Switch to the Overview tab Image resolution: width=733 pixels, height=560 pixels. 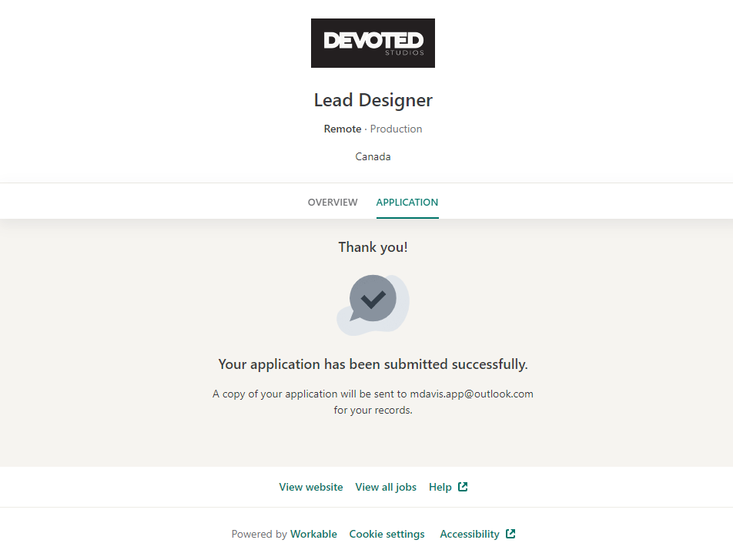333,203
